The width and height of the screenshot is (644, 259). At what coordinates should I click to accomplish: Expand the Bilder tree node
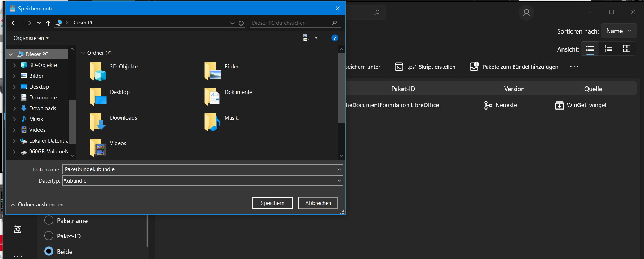tap(14, 76)
